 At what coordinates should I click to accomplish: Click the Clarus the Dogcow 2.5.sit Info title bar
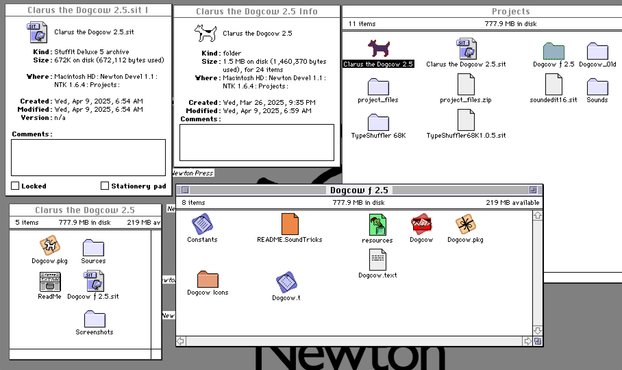[88, 10]
